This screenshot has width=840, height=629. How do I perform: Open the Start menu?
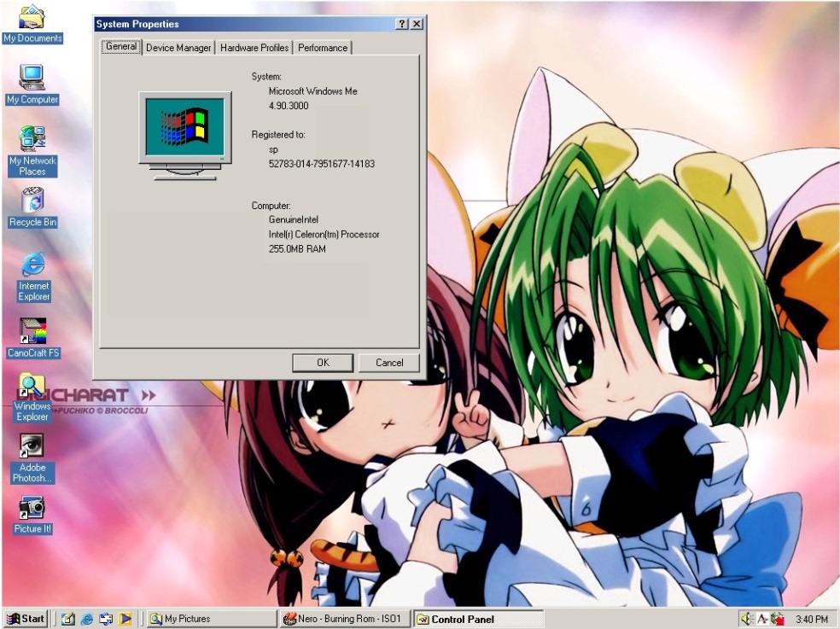click(x=26, y=619)
